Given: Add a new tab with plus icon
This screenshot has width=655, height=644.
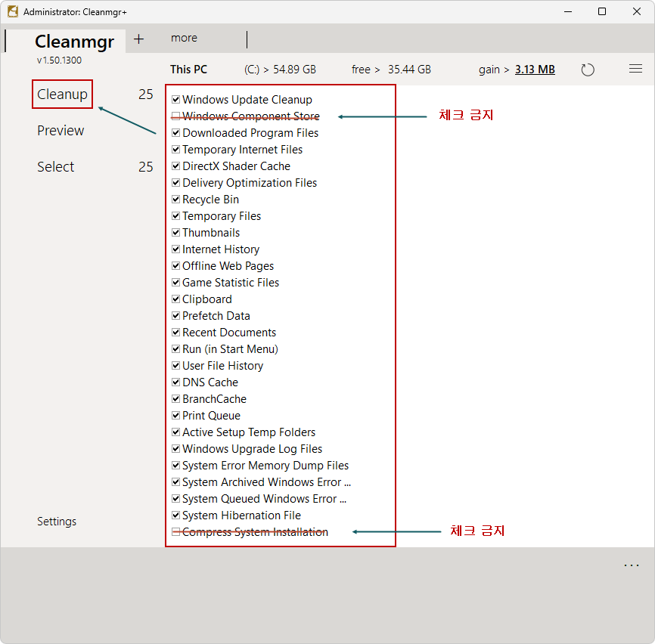Looking at the screenshot, I should (x=138, y=39).
